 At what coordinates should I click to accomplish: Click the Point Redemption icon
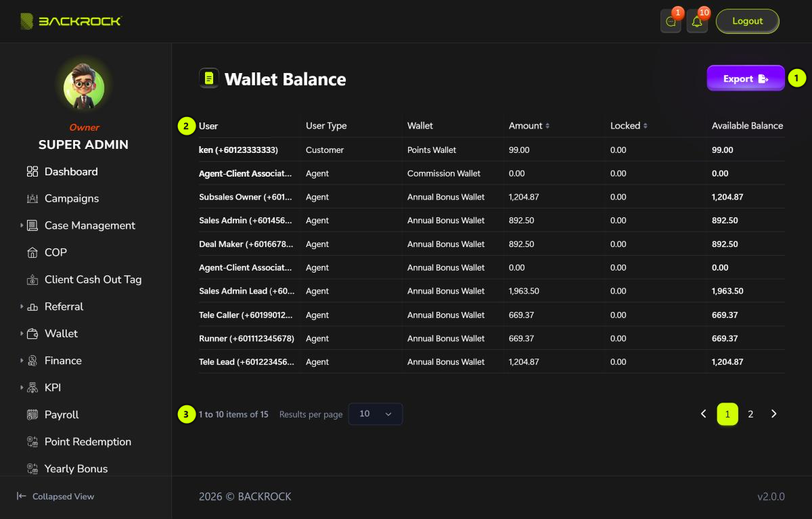[x=32, y=442]
